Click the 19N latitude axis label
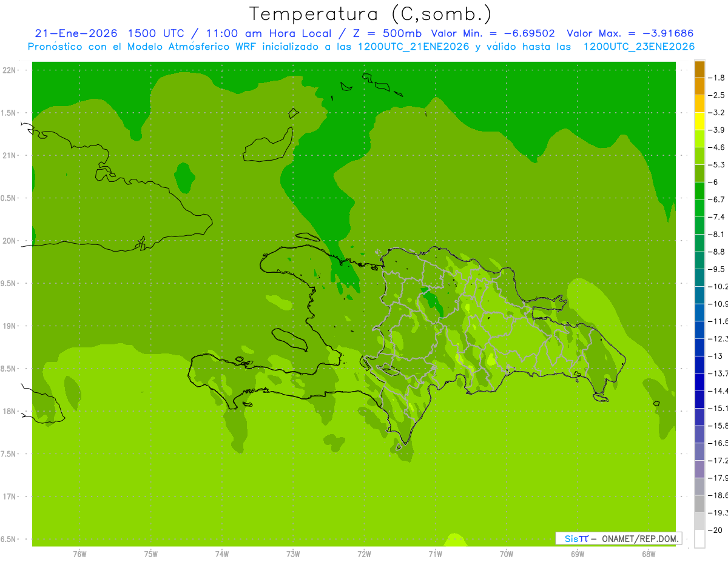Image resolution: width=728 pixels, height=562 pixels. [x=10, y=326]
